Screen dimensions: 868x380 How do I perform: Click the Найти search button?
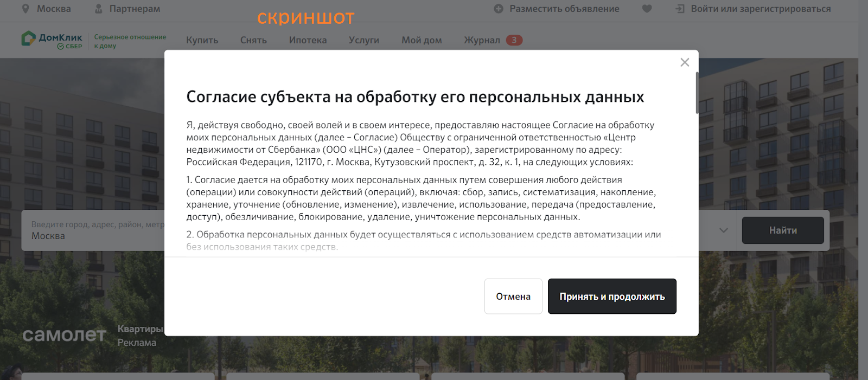[783, 230]
